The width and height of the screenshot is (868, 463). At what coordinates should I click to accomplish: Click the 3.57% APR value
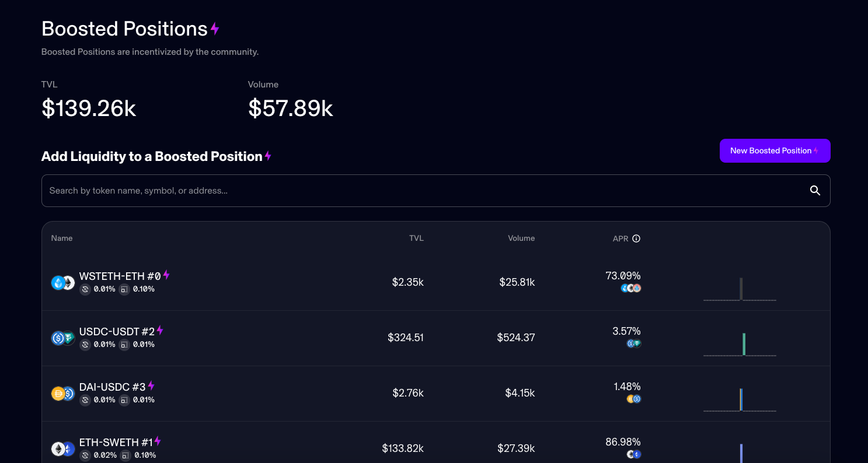click(626, 331)
